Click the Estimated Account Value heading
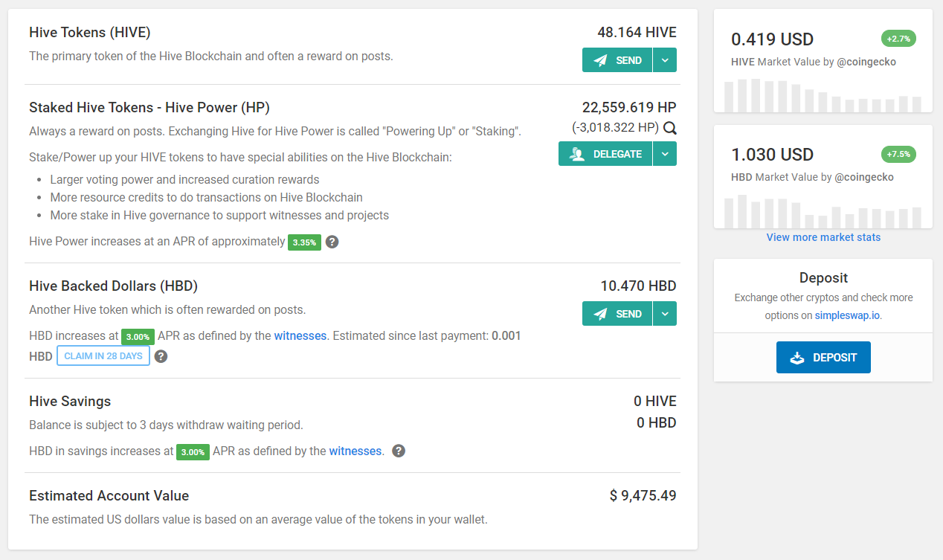The image size is (943, 560). [x=109, y=496]
